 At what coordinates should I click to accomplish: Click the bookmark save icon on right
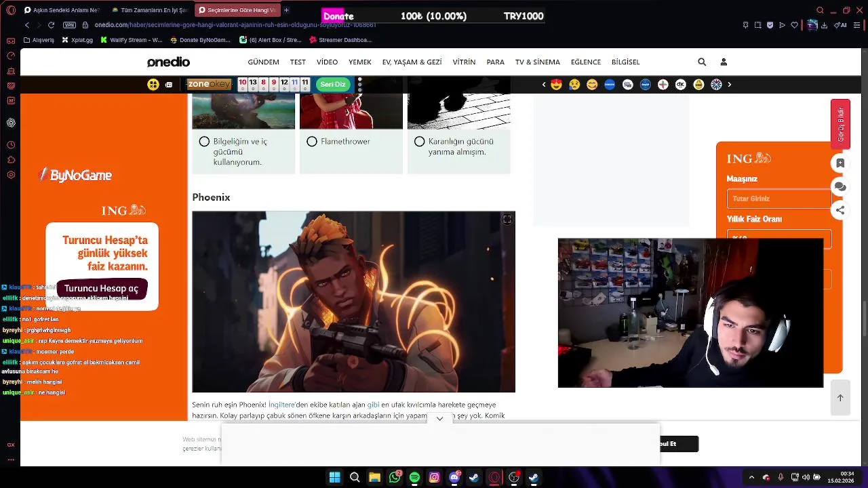pos(840,163)
